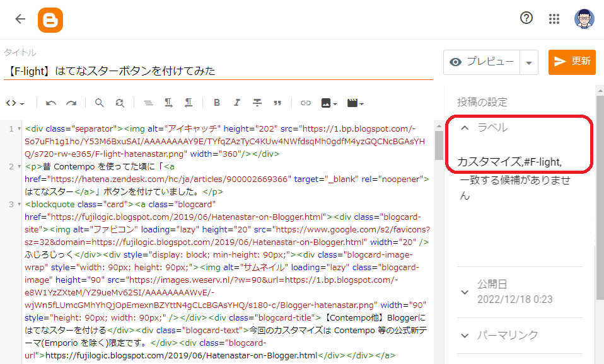
Task: Fold code at line 3
Action: click(x=19, y=204)
